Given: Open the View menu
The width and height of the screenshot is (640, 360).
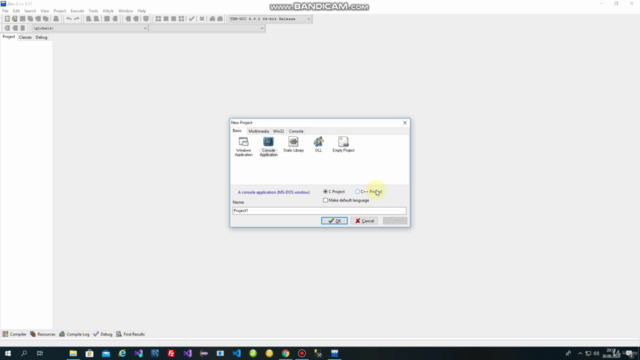Looking at the screenshot, I should pyautogui.click(x=45, y=11).
